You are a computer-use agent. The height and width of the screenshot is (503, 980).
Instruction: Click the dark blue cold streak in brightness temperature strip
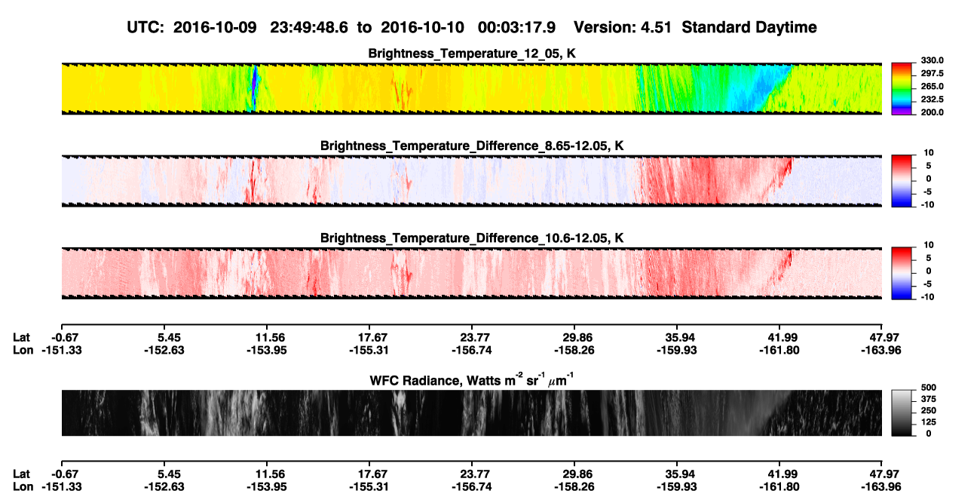coord(254,88)
